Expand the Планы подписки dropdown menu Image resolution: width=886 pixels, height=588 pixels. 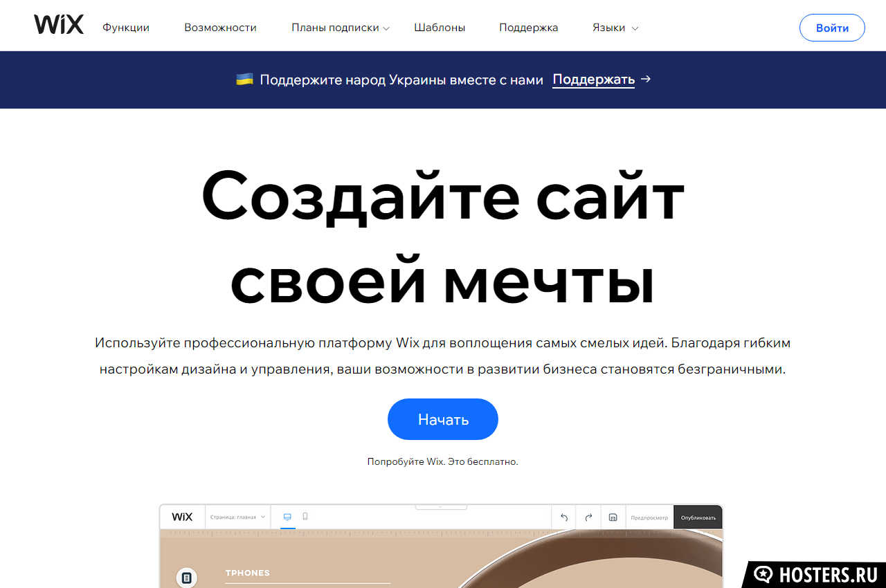pyautogui.click(x=341, y=28)
